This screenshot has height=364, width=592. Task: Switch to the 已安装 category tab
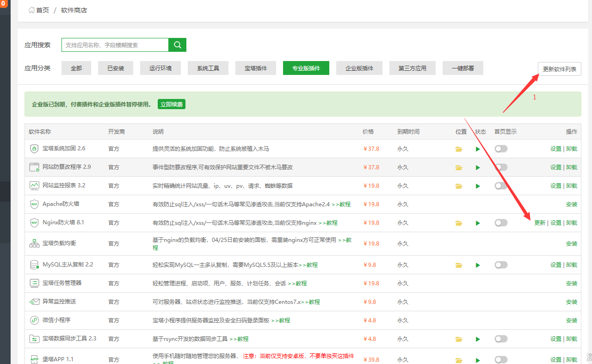point(115,68)
